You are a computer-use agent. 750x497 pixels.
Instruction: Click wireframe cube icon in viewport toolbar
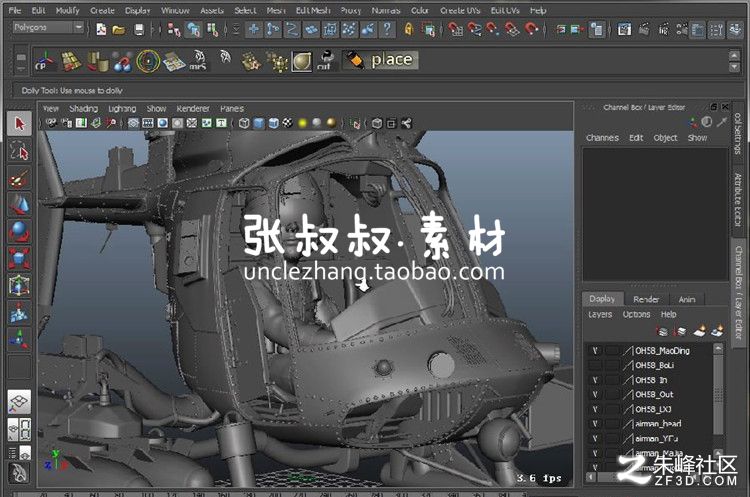tap(244, 123)
